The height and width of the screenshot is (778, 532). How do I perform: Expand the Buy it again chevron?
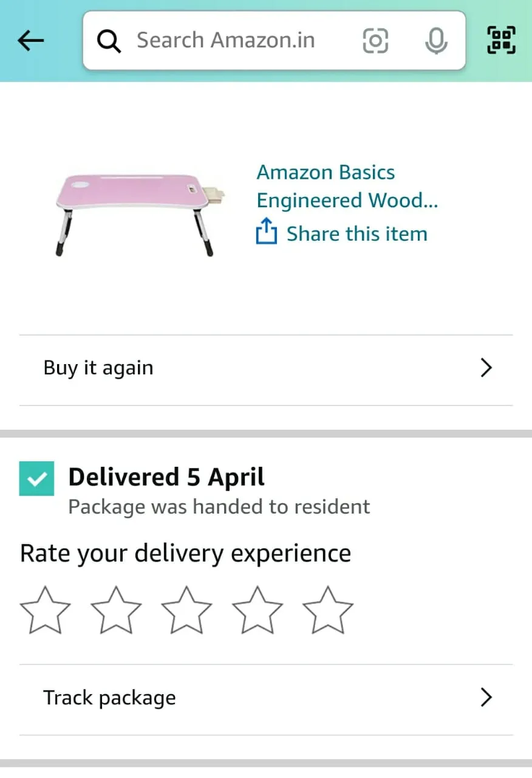[486, 368]
